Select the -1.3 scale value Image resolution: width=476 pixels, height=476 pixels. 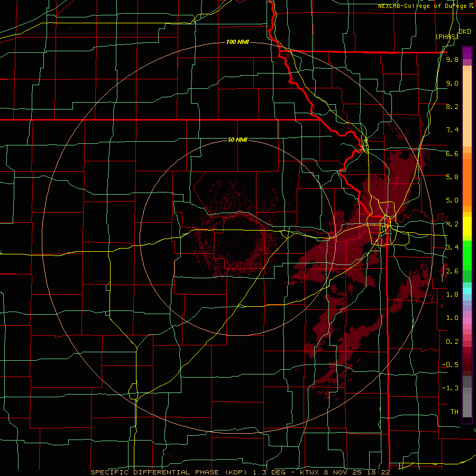pos(450,388)
